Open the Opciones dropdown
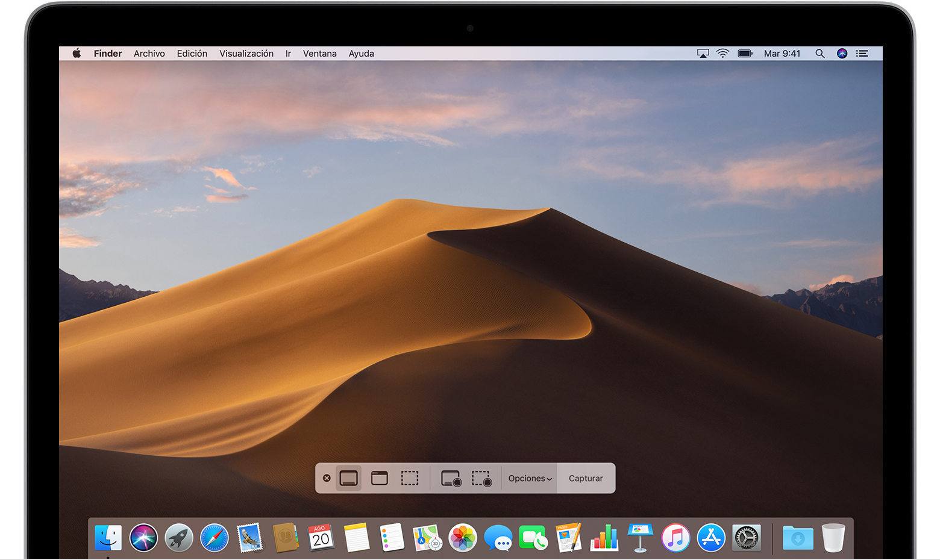This screenshot has width=940, height=560. 528,478
